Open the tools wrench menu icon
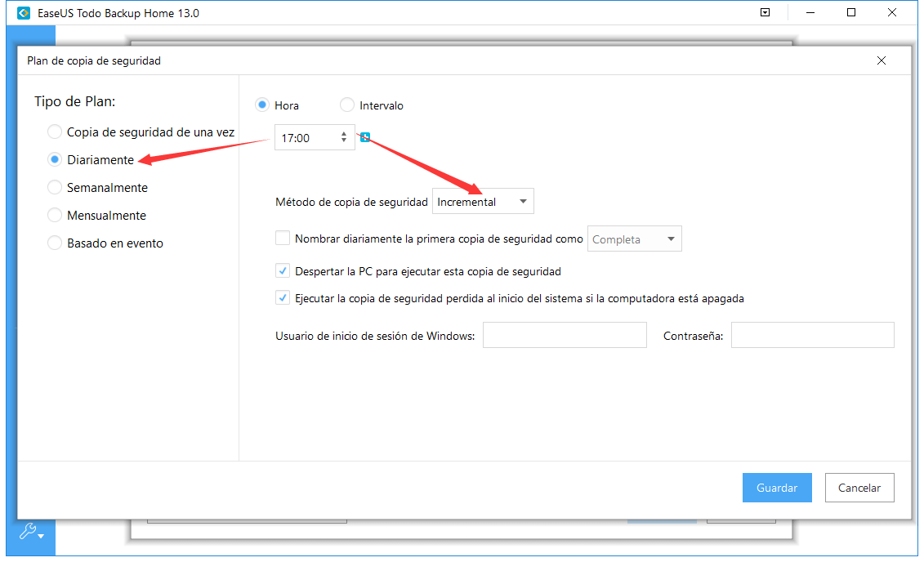The width and height of the screenshot is (924, 562). [31, 532]
